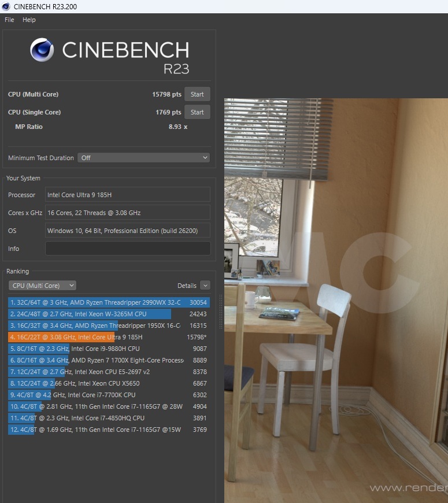Viewport: 448px width, 503px height.
Task: Select ranking row Intel Core i7-7700K CPU
Action: (109, 395)
